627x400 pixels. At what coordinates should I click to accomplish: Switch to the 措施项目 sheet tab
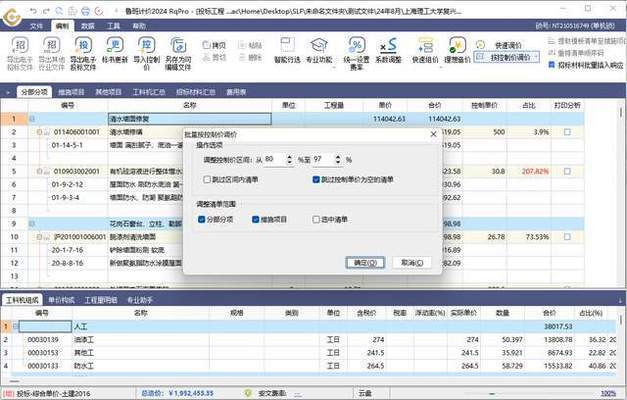[71, 92]
